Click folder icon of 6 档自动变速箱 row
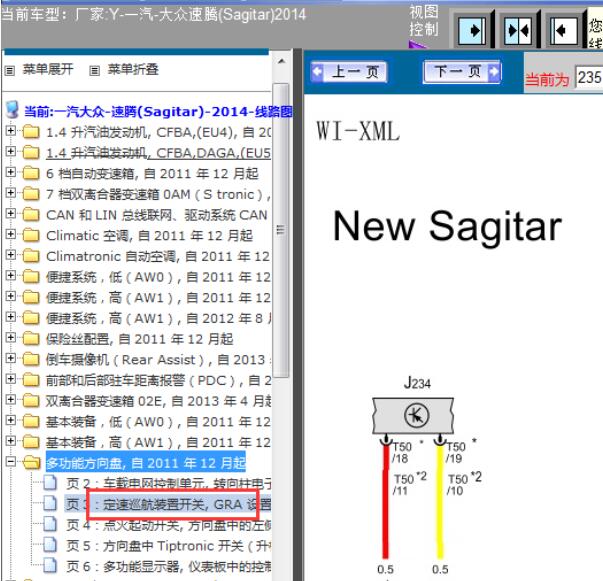This screenshot has height=581, width=603. click(x=31, y=173)
